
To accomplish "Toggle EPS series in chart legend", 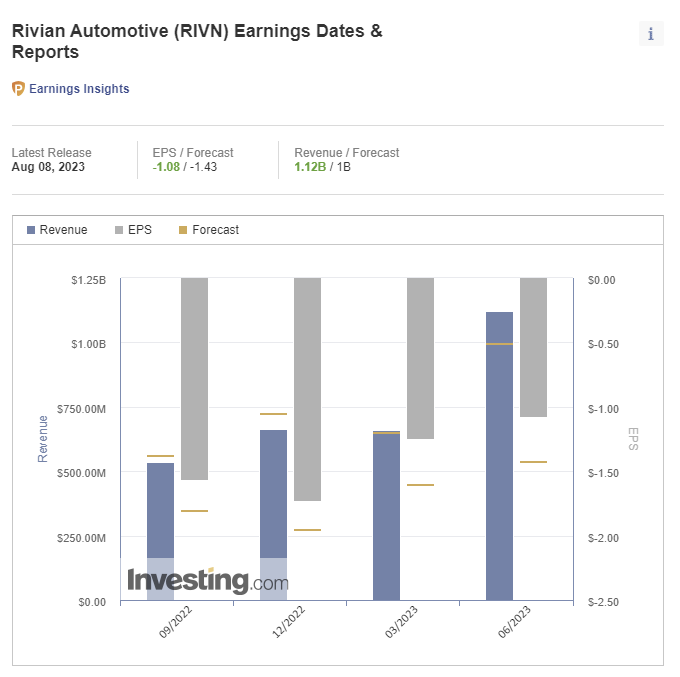I will click(x=133, y=229).
